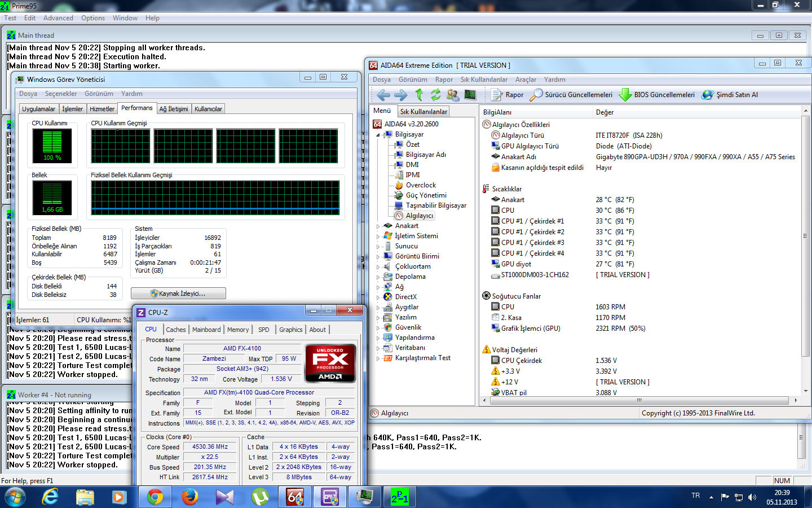Viewport: 812px width, 508px height.
Task: Expand the İşletim Sistemi tree node
Action: click(x=378, y=236)
